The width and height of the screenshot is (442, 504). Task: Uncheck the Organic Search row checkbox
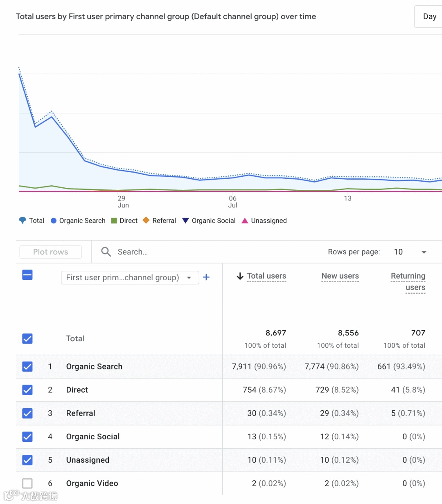tap(27, 367)
